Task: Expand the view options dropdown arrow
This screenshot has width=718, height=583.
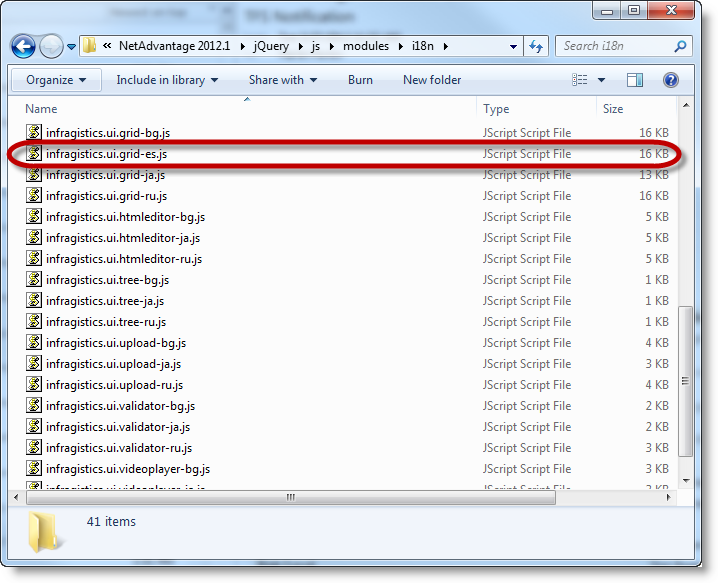Action: (603, 80)
